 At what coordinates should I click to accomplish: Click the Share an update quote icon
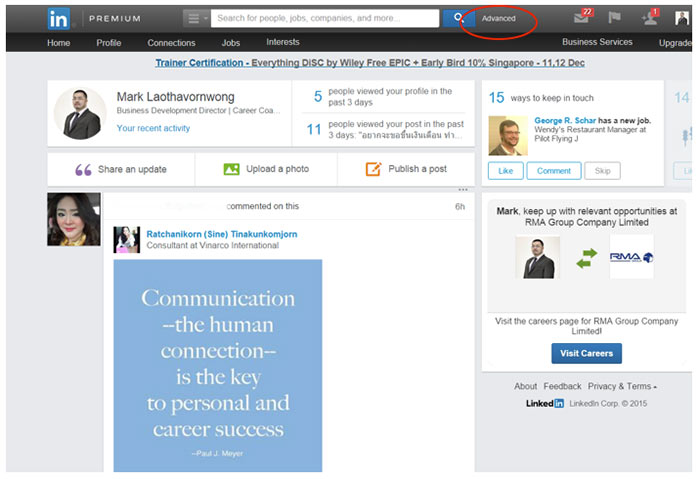tap(83, 170)
